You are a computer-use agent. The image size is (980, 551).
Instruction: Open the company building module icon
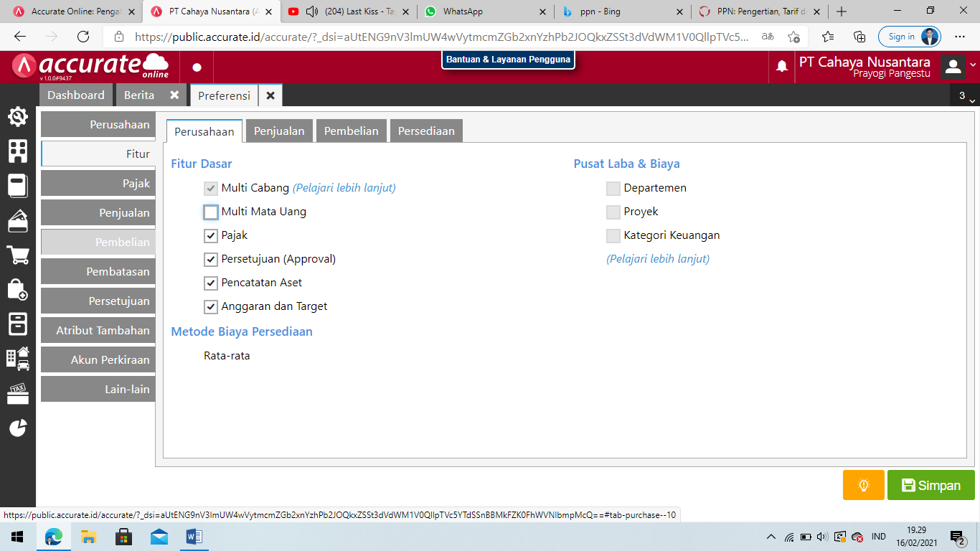(18, 151)
